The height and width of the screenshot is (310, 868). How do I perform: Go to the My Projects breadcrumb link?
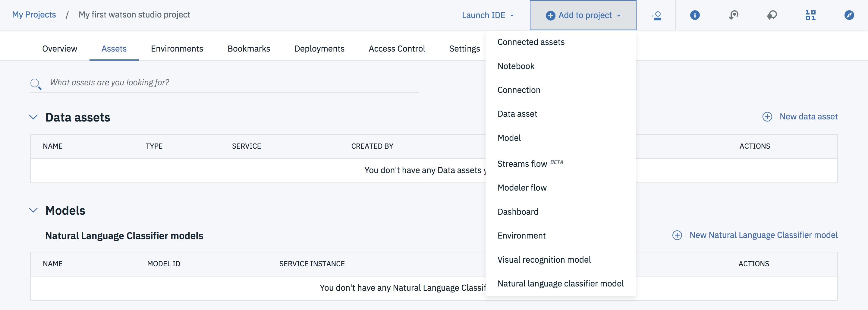(34, 14)
